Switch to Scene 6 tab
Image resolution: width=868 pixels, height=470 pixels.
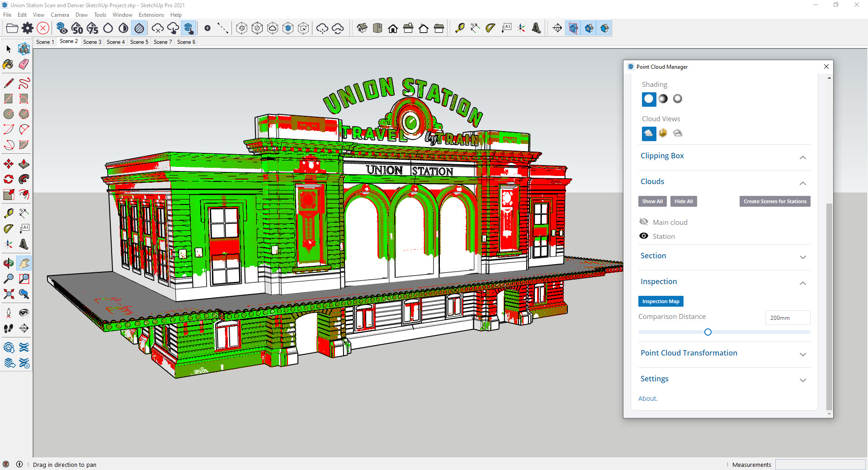[186, 42]
